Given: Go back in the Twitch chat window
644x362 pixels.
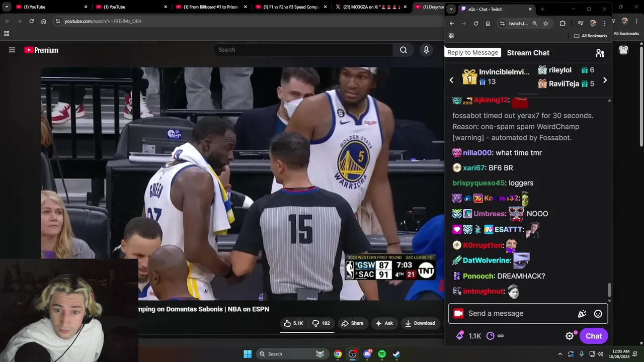Looking at the screenshot, I should [x=451, y=24].
